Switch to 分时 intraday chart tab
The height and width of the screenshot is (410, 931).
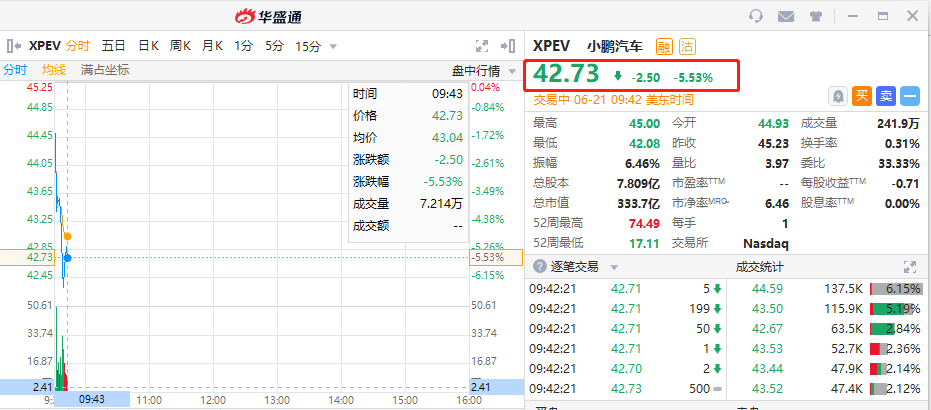[x=78, y=46]
